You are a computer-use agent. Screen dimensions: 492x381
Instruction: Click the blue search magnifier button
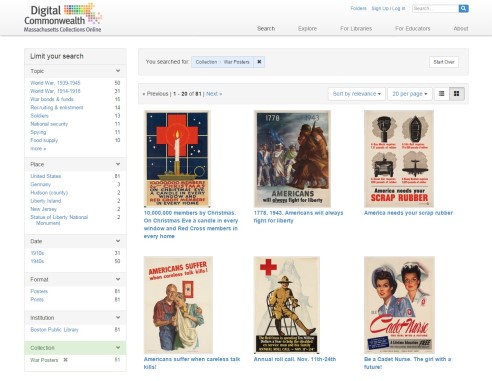click(x=463, y=8)
